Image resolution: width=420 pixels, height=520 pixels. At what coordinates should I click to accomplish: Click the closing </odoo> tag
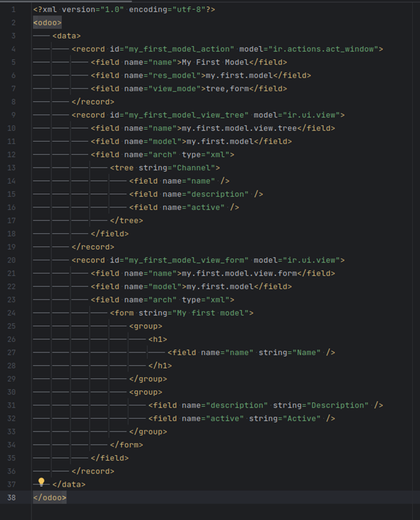pyautogui.click(x=50, y=498)
